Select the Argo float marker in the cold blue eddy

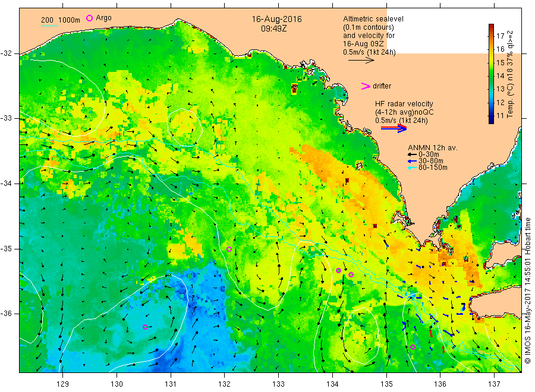(x=146, y=327)
